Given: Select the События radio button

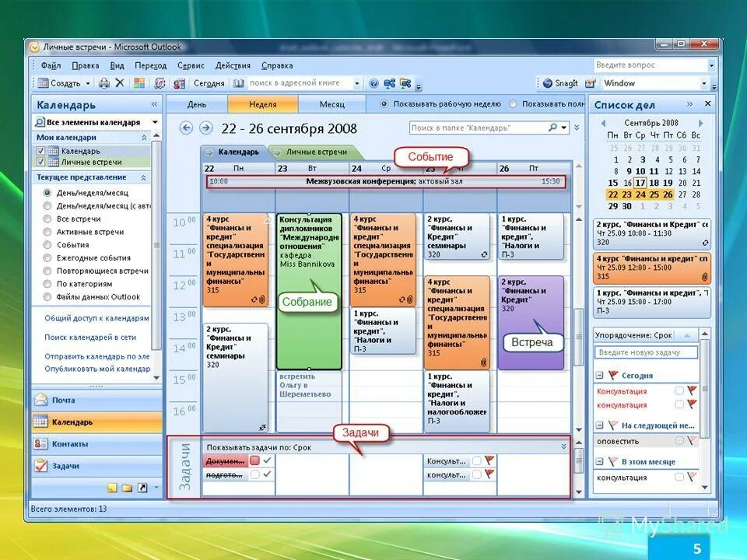Looking at the screenshot, I should coord(47,245).
